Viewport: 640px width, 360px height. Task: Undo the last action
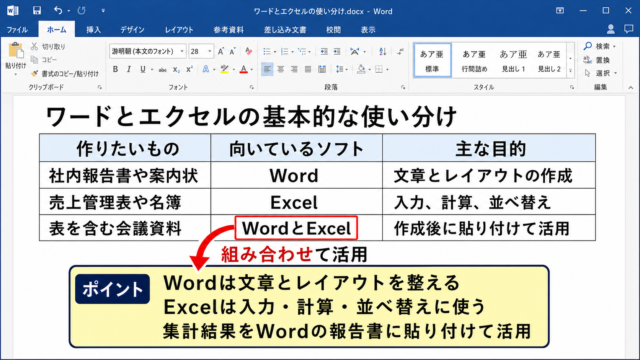pos(58,11)
